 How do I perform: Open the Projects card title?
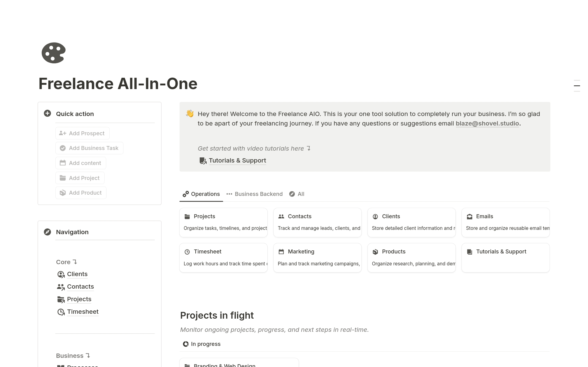(205, 216)
